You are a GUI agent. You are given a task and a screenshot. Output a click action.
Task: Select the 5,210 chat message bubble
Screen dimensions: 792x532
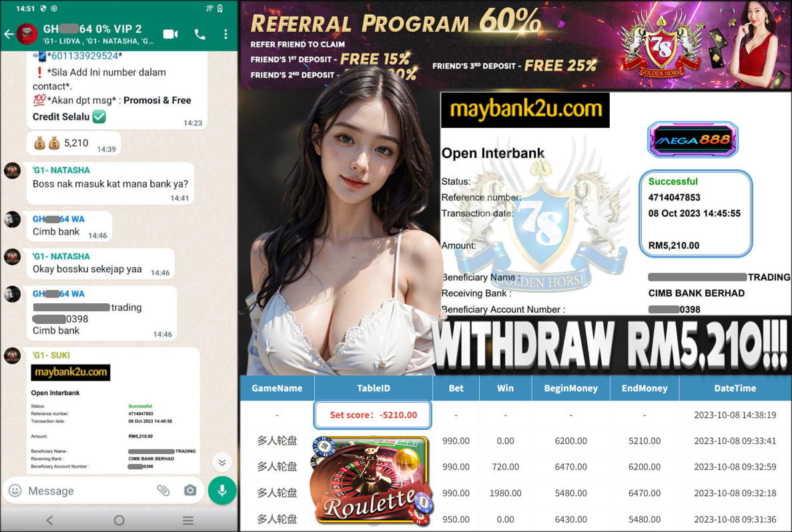pos(74,143)
